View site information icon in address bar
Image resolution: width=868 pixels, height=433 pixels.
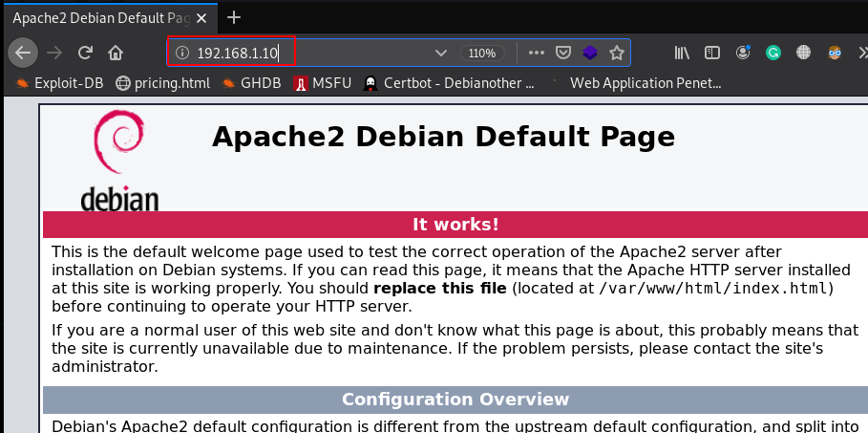(182, 54)
